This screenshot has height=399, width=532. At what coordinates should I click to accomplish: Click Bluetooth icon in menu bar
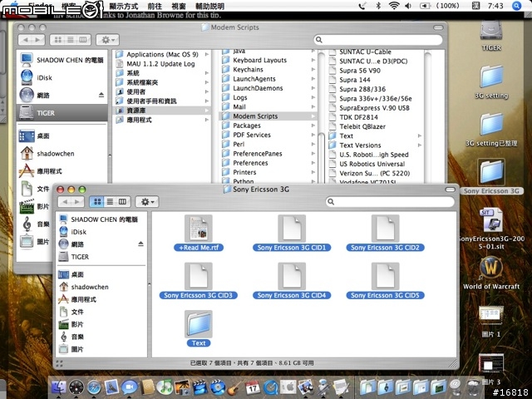tap(379, 6)
